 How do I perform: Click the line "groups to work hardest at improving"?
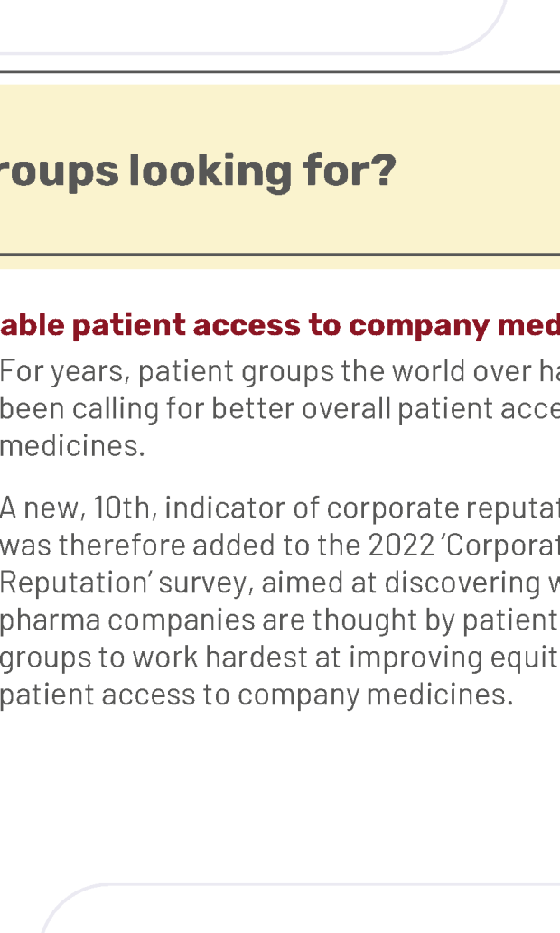280,658
